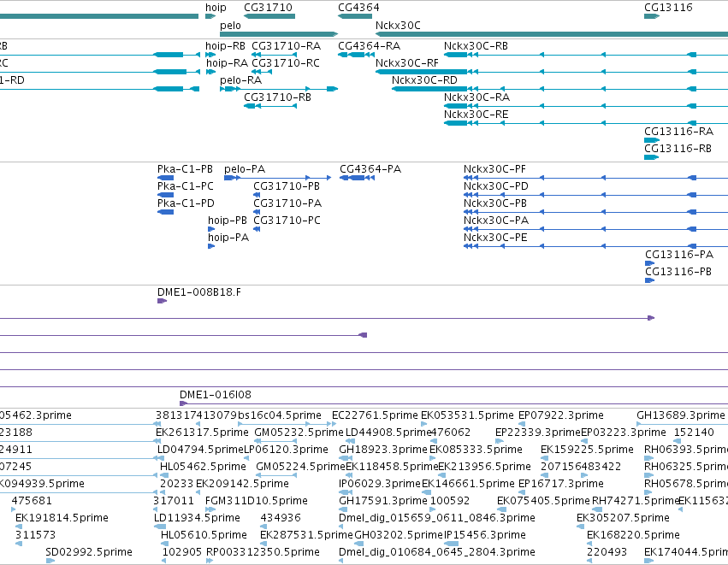Select the Pka-C1-PC protein label
This screenshot has width=728, height=565.
click(x=186, y=186)
